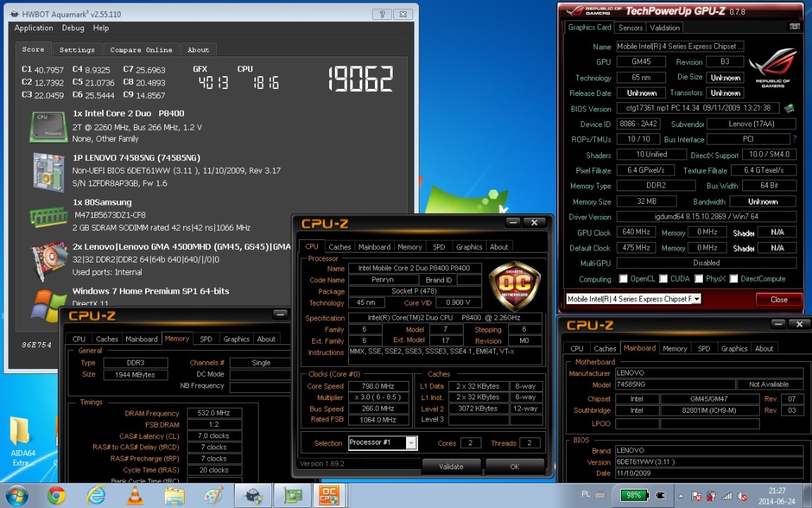This screenshot has width=812, height=508.
Task: Select the Graphics tab in the center CPU-Z window
Action: point(469,247)
